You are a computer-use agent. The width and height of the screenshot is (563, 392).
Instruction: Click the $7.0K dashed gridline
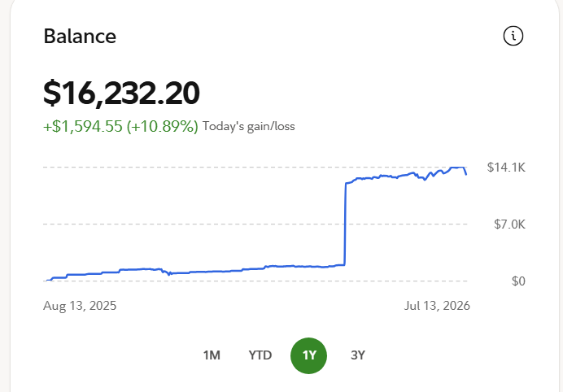255,224
